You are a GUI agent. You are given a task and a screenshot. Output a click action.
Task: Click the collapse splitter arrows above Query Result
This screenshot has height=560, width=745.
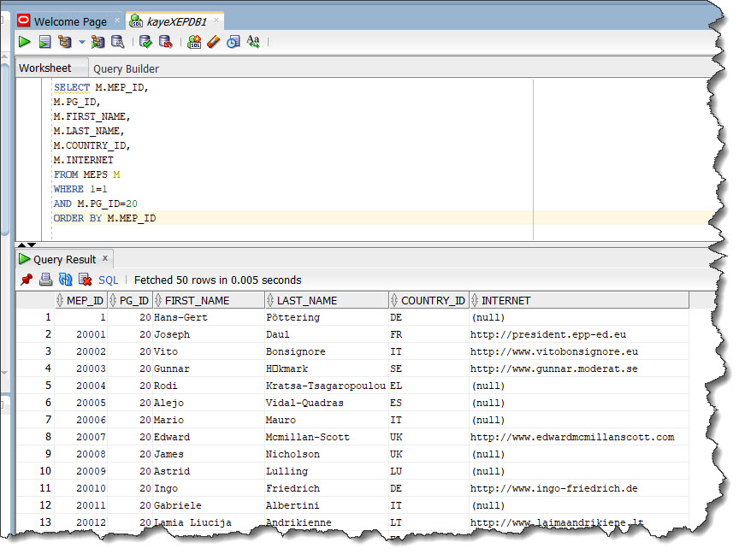pos(27,245)
